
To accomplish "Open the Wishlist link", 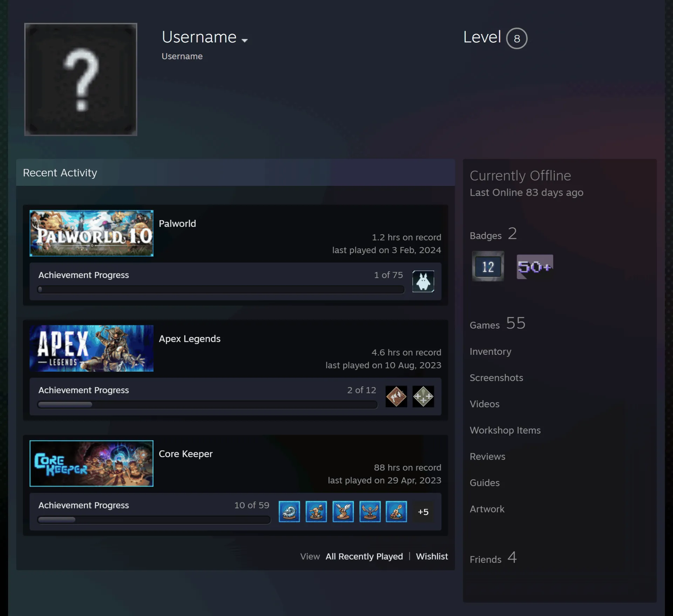I will click(432, 556).
